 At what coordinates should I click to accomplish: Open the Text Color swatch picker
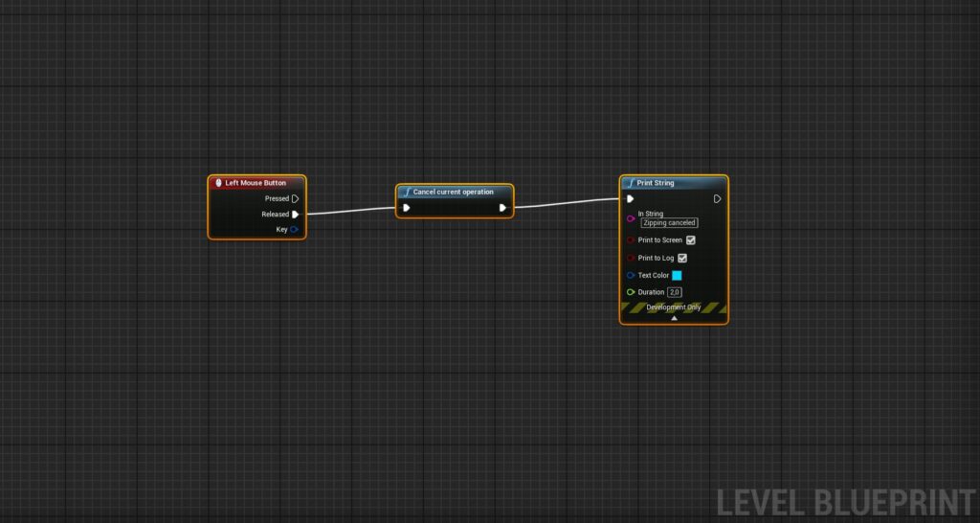677,275
